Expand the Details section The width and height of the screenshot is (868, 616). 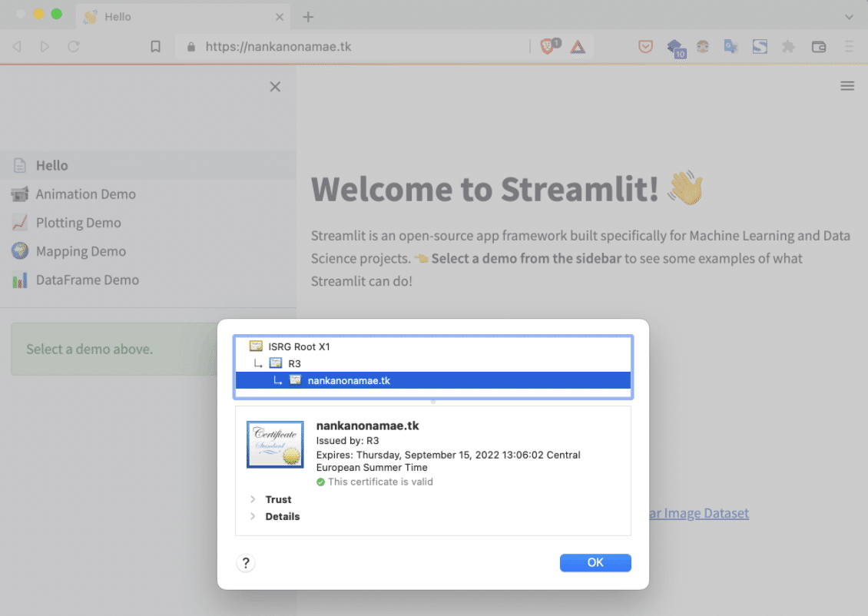tap(253, 516)
